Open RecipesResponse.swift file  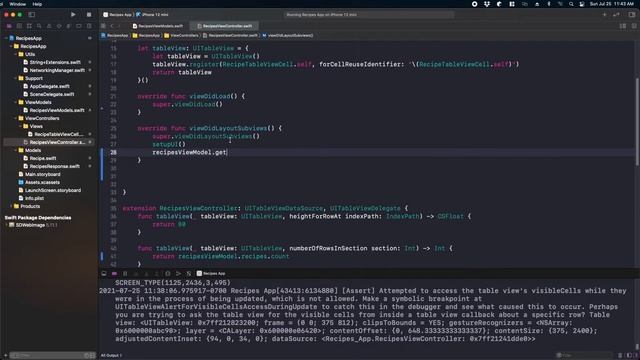pyautogui.click(x=51, y=166)
